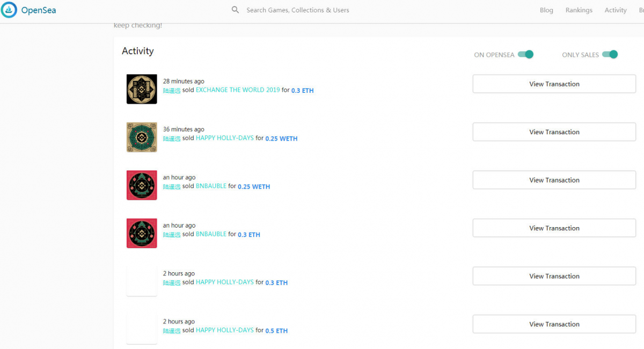This screenshot has width=644, height=349.
Task: View Transaction for 0.3 ETH EXCHANGE THE WORLD 2019
Action: click(x=554, y=84)
